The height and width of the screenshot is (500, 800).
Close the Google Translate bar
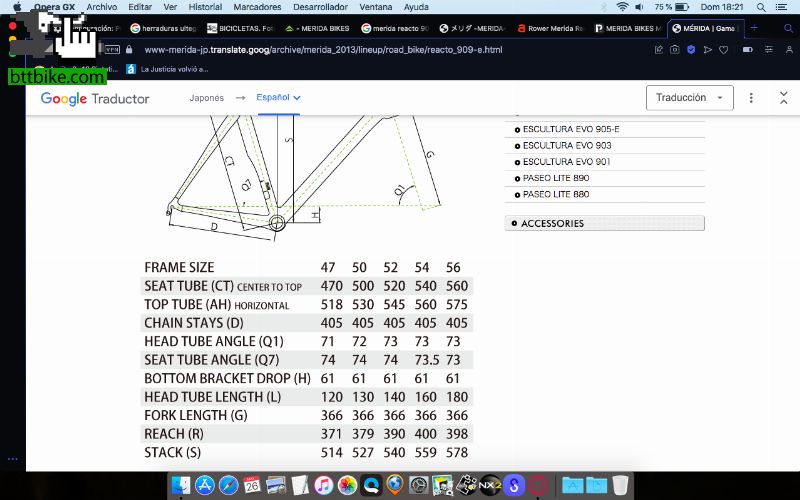tap(781, 98)
